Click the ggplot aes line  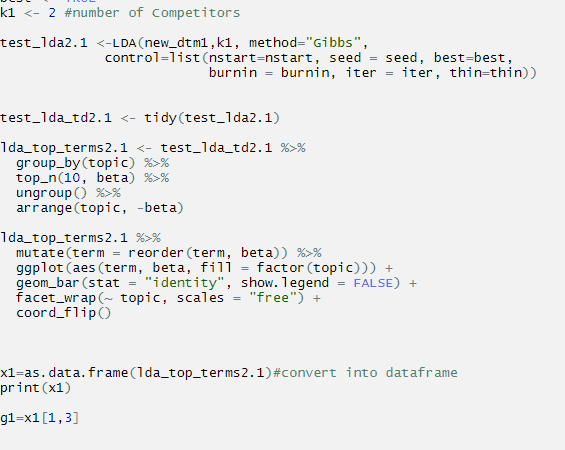[x=204, y=268]
